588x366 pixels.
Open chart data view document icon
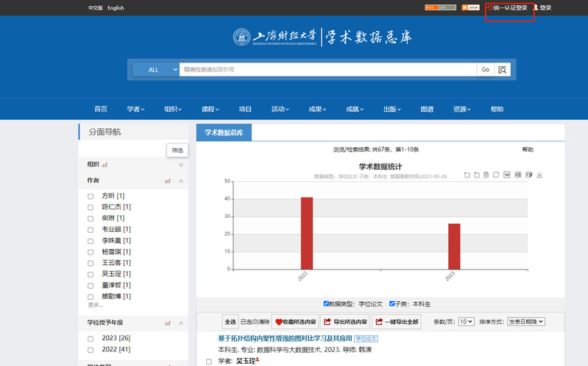(x=486, y=175)
